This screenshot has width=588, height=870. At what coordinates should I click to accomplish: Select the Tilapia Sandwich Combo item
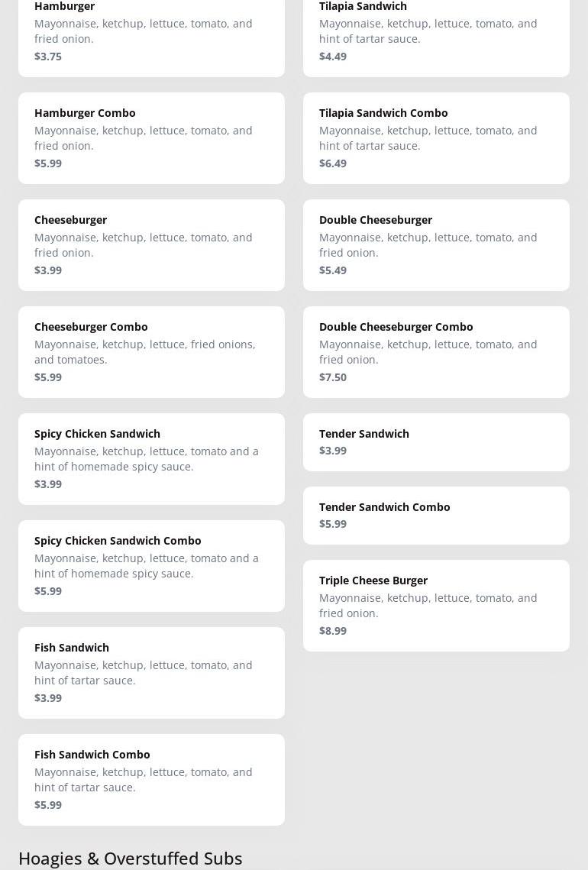coord(436,137)
